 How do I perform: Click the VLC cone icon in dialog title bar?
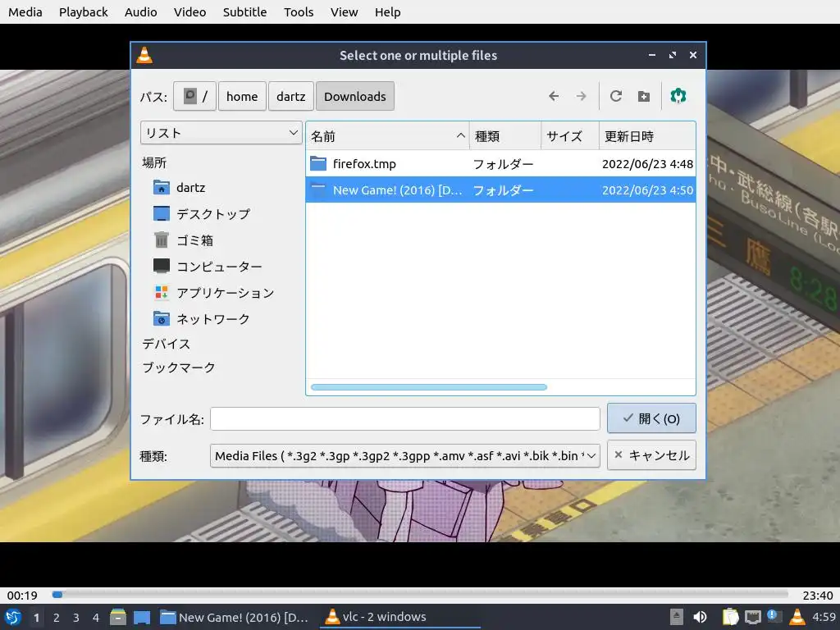(x=144, y=55)
